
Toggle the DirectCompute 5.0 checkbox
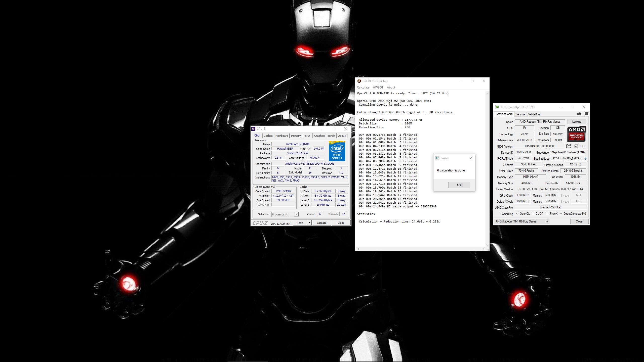561,214
